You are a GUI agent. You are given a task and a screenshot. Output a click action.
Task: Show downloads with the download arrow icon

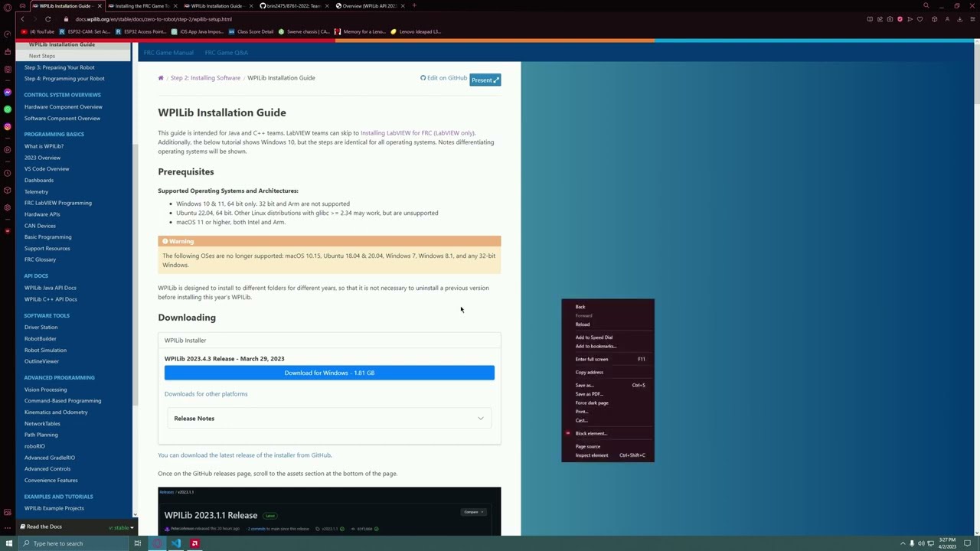[x=959, y=19]
